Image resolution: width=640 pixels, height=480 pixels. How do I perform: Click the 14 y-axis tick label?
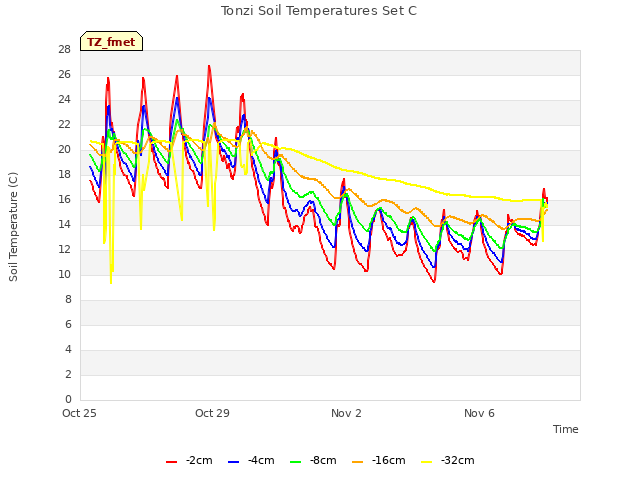click(64, 224)
